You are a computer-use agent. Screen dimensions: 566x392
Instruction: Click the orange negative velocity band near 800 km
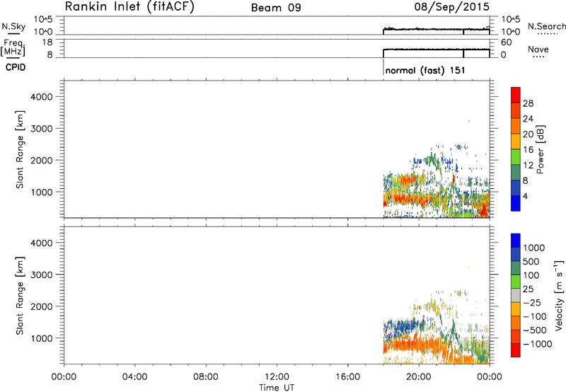(x=412, y=345)
